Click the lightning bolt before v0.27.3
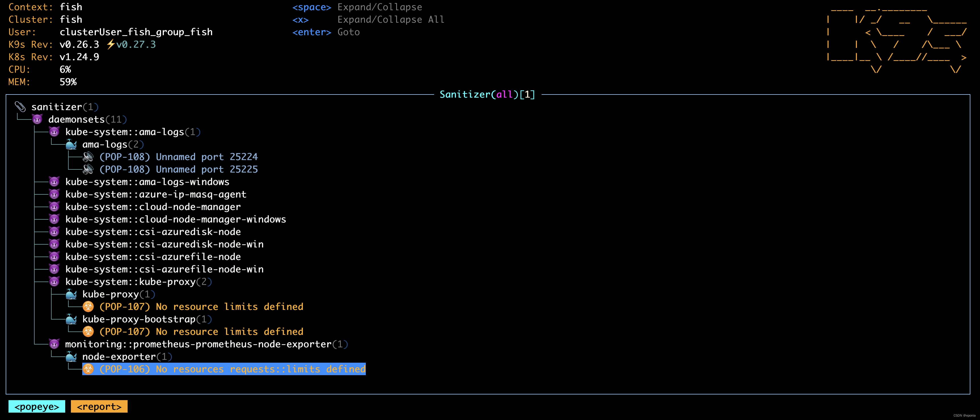The height and width of the screenshot is (420, 980). [x=110, y=45]
